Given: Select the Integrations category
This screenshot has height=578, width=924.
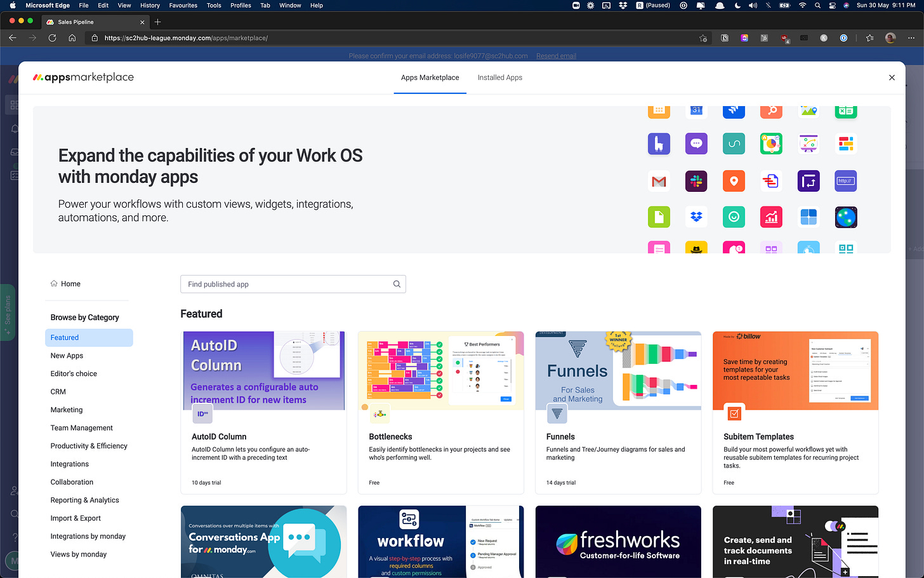Looking at the screenshot, I should (x=70, y=464).
